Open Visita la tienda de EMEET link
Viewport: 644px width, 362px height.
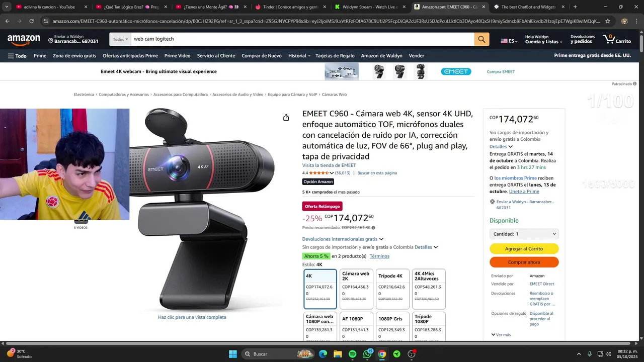click(x=329, y=165)
